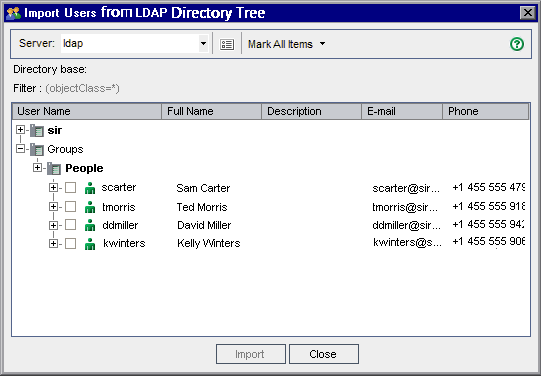Click the Close button
The height and width of the screenshot is (376, 541).
coord(324,354)
